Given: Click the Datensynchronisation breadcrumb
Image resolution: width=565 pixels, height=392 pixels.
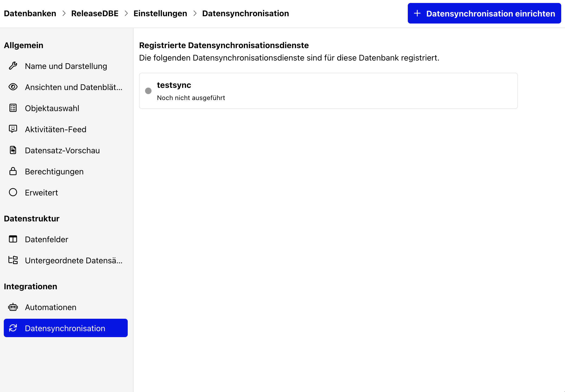Looking at the screenshot, I should tap(245, 13).
